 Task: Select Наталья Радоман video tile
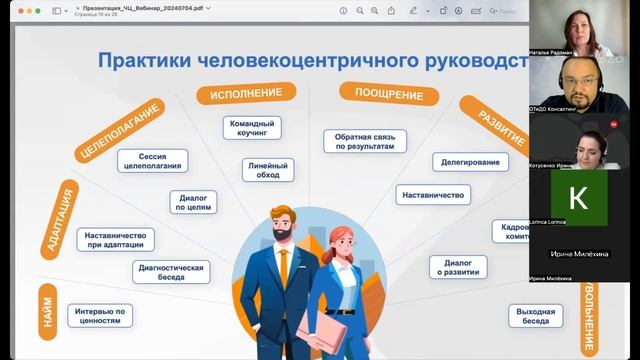click(579, 28)
